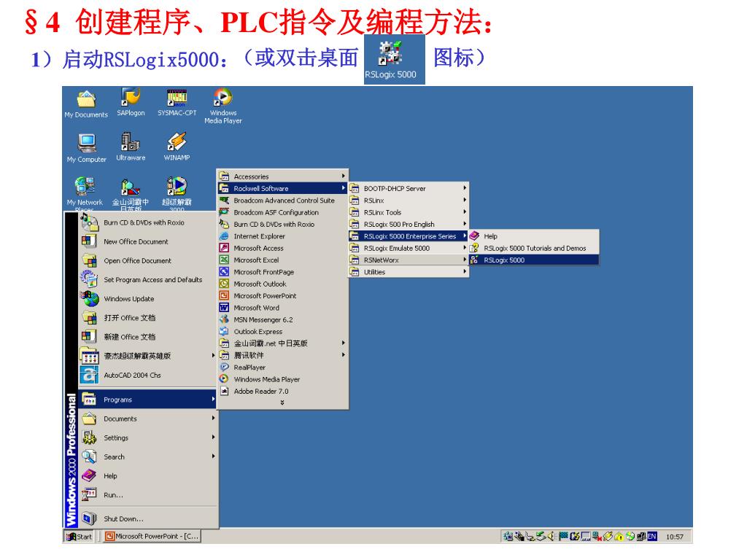Choose Open Office Document in Start menu
Image resolution: width=747 pixels, height=560 pixels.
[x=147, y=260]
